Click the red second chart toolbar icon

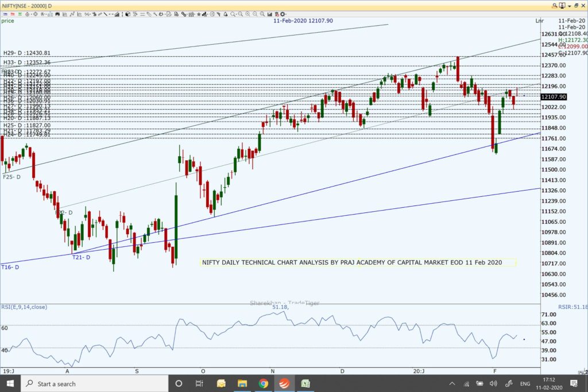pyautogui.click(x=13, y=14)
